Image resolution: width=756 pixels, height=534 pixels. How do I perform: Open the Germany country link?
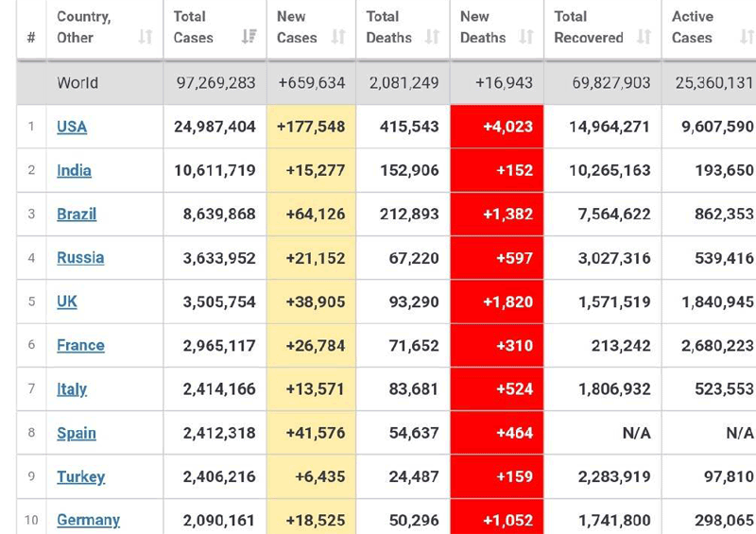(88, 520)
